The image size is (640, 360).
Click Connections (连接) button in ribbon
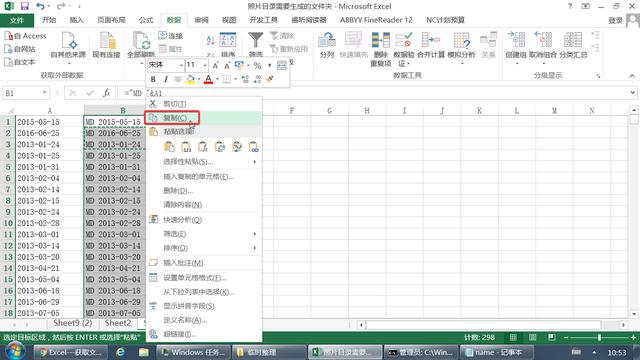tap(171, 36)
